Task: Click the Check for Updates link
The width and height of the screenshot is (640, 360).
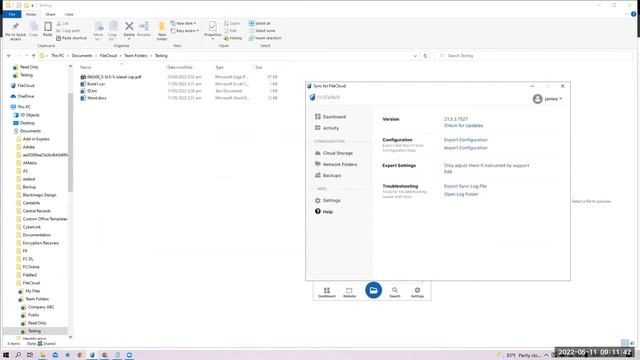Action: coord(463,126)
